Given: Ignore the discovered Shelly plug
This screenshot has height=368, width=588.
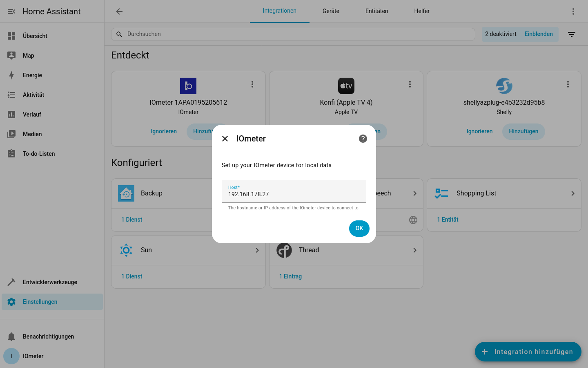Looking at the screenshot, I should [479, 132].
